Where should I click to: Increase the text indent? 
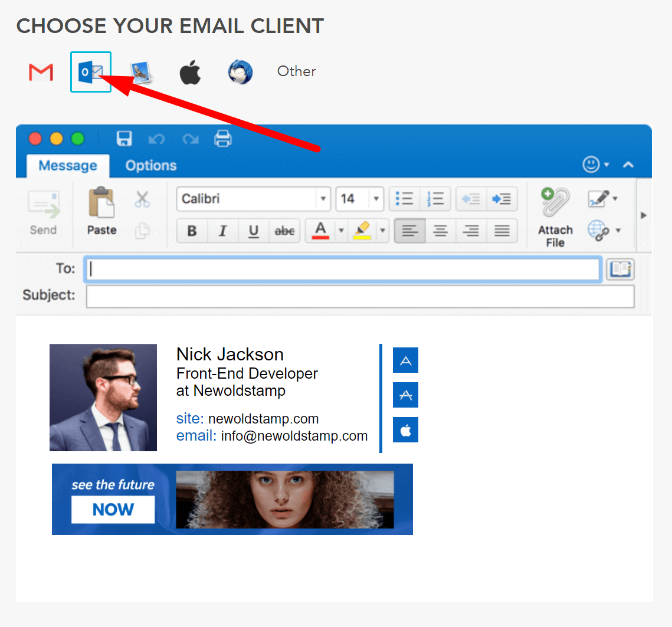(502, 199)
